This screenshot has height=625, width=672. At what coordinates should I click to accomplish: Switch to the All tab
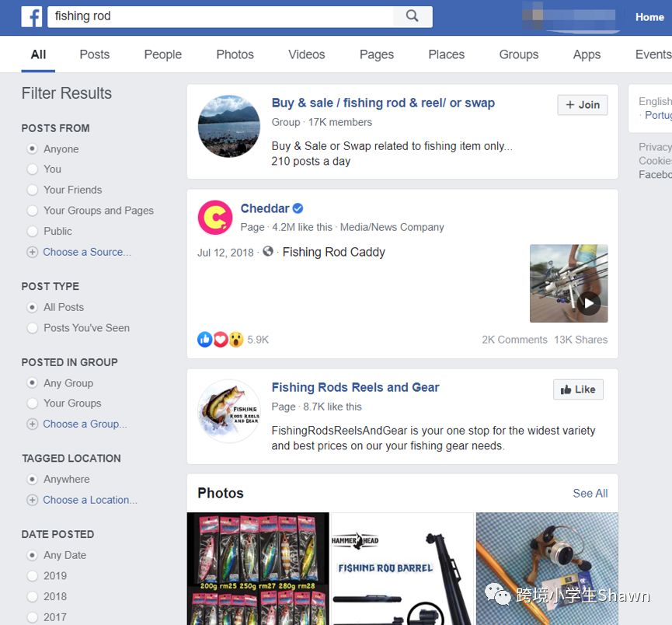click(x=38, y=54)
